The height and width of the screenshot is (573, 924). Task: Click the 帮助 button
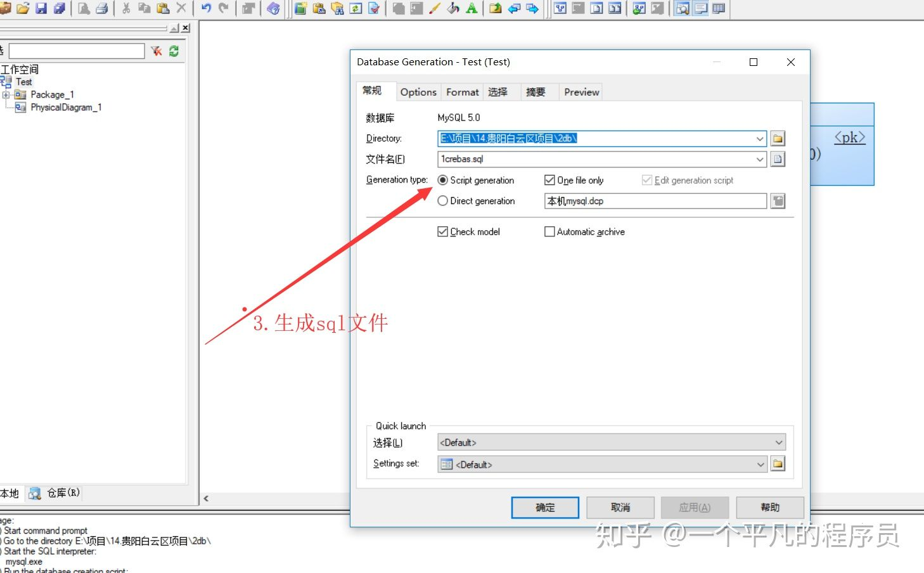point(770,508)
